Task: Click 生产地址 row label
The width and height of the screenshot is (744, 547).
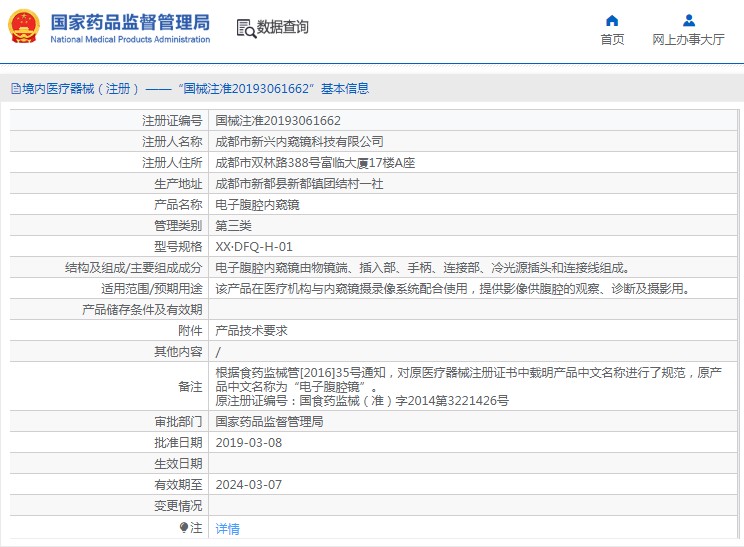Action: pyautogui.click(x=178, y=184)
